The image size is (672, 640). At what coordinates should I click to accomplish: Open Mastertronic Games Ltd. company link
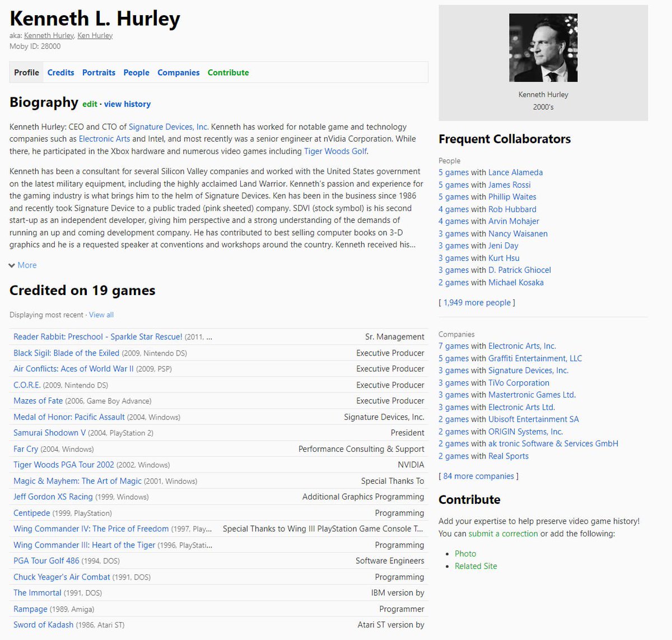tap(532, 395)
